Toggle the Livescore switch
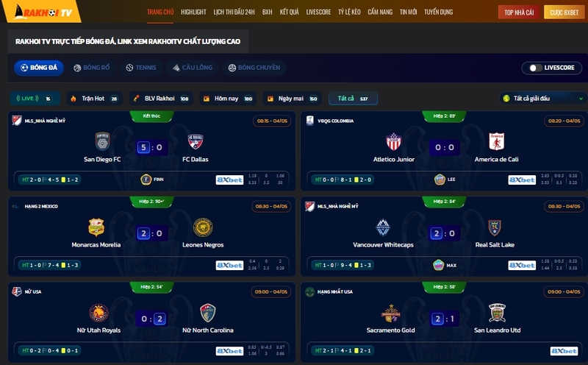Screen dimensions: 588x365 [x=536, y=68]
